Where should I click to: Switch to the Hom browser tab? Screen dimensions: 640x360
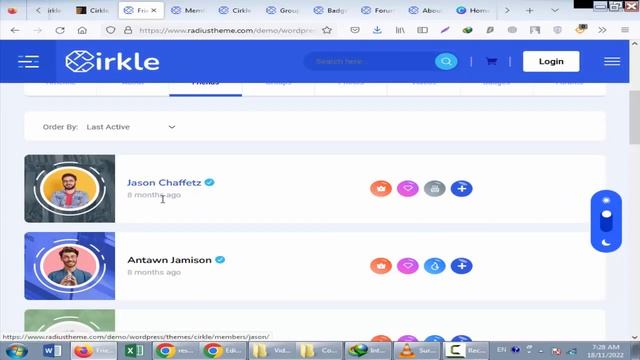click(473, 11)
